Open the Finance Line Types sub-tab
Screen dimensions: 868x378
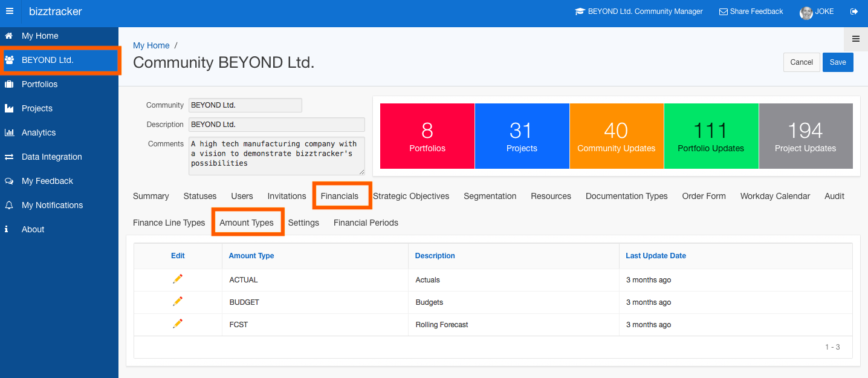pos(169,223)
